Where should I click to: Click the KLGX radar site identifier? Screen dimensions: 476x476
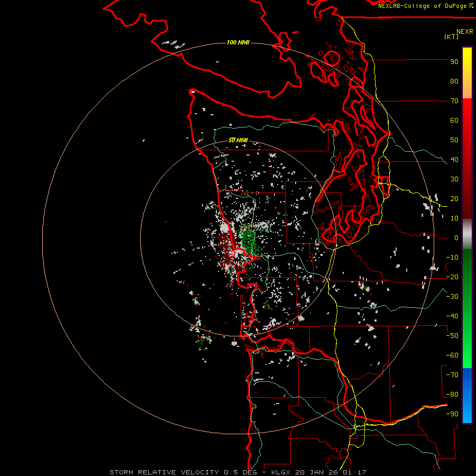coord(281,472)
